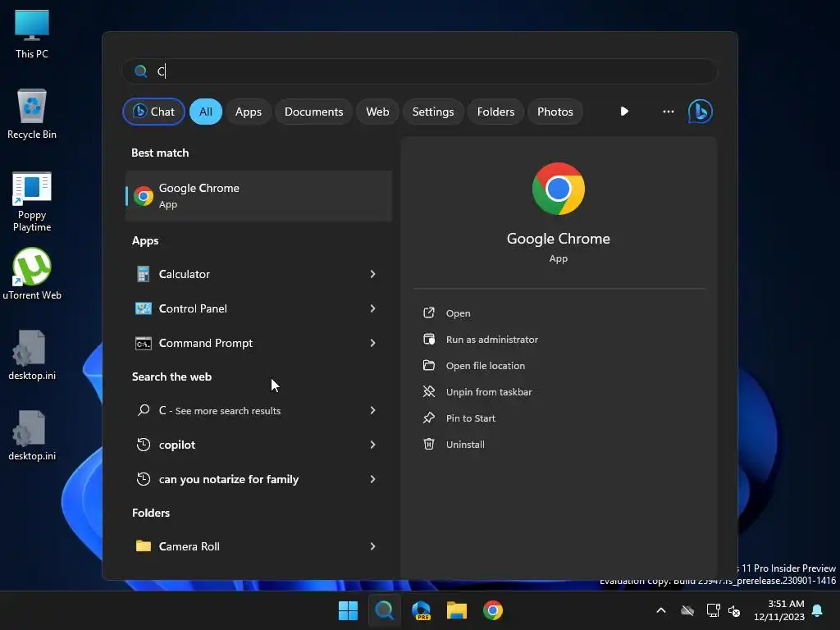840x630 pixels.
Task: Click the search magnifier icon in search box
Action: click(x=141, y=71)
